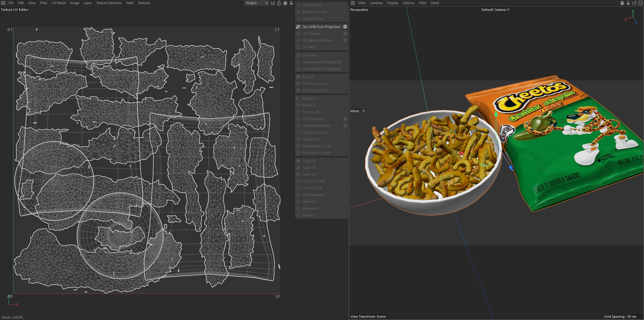
Task: Open the UV editor hamburger menu
Action: pos(3,3)
